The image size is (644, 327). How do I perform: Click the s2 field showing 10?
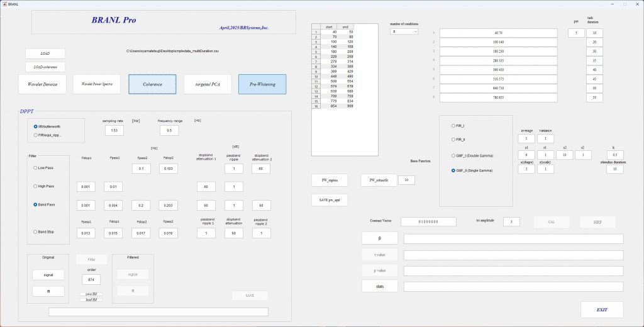tap(565, 155)
